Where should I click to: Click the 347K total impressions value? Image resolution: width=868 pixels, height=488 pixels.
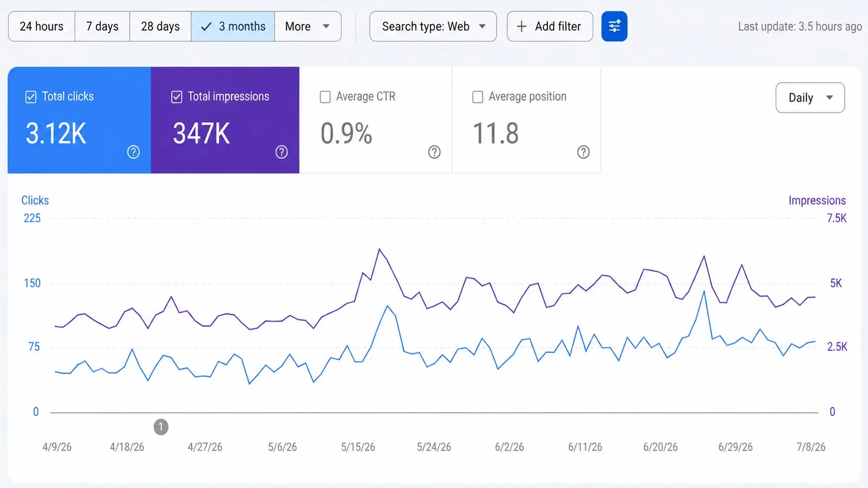[201, 133]
